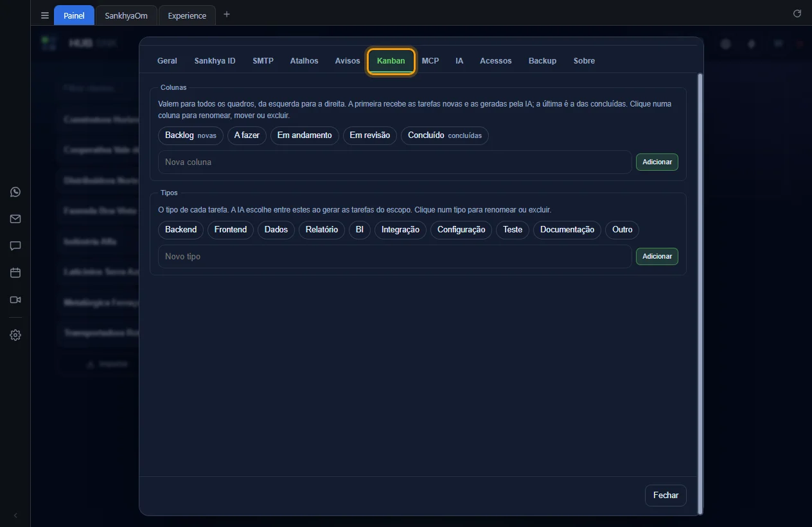Screen dimensions: 812x527
Task: Open the Sobre settings tab
Action: click(x=585, y=61)
